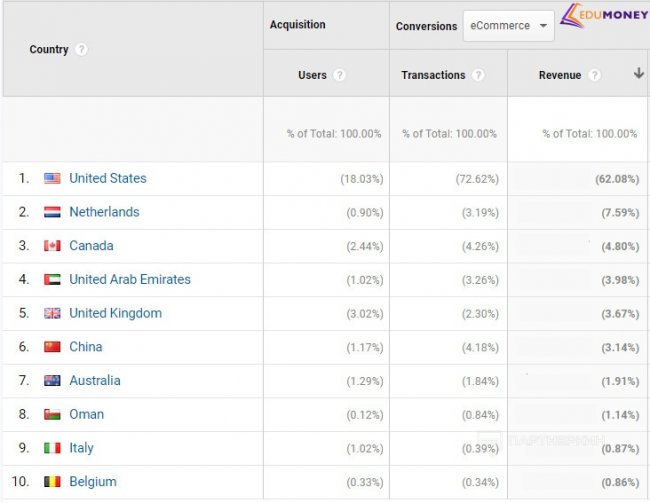
Task: Open the Netherlands country link
Action: tap(104, 212)
